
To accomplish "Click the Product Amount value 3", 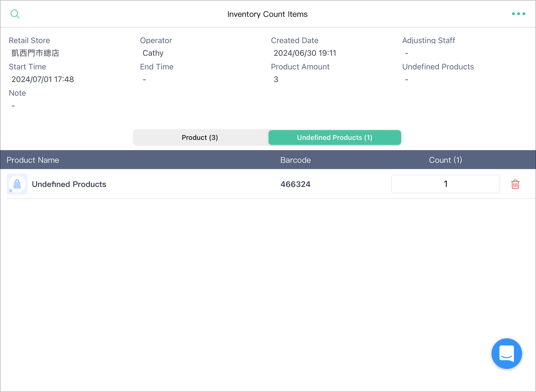I will click(276, 79).
